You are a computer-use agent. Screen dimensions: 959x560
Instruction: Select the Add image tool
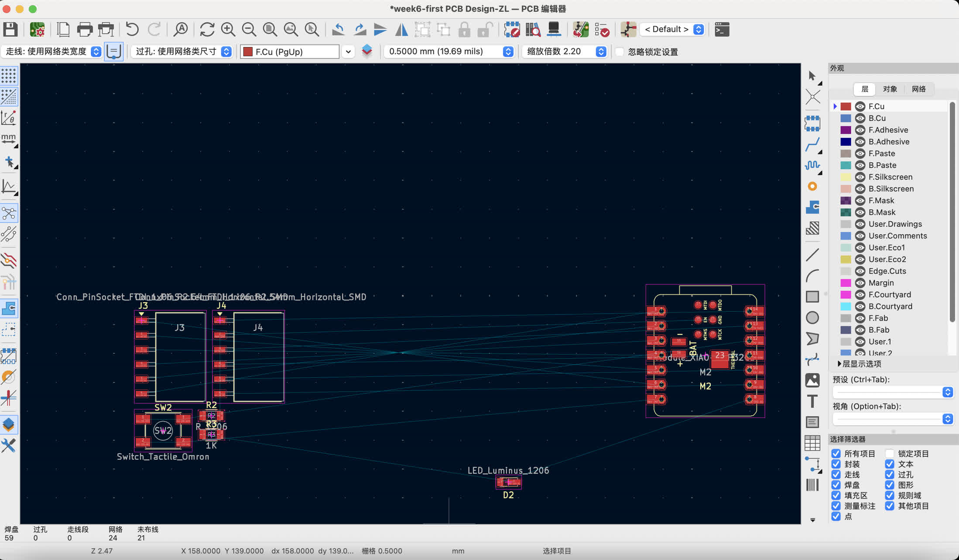click(812, 380)
